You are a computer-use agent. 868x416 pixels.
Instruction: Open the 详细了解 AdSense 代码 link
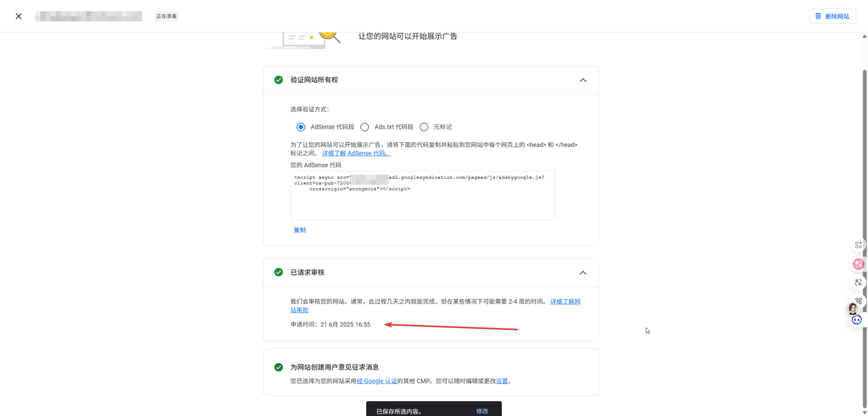pyautogui.click(x=356, y=154)
